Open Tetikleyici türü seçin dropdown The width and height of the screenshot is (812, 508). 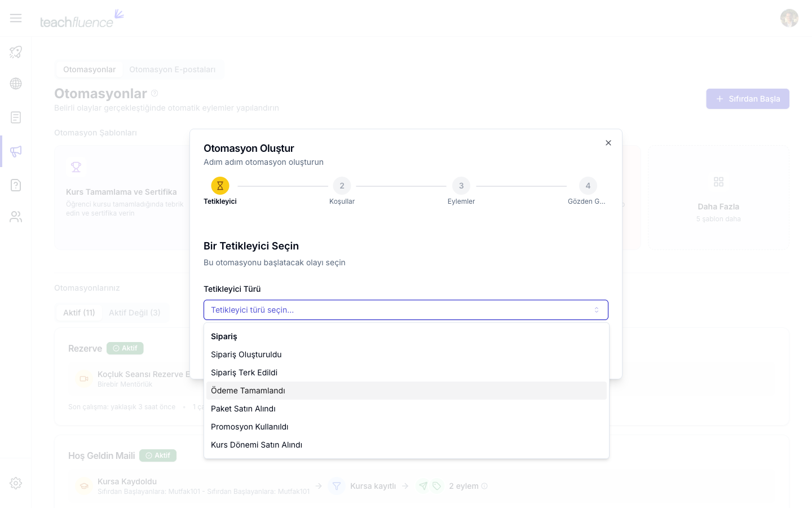point(406,310)
